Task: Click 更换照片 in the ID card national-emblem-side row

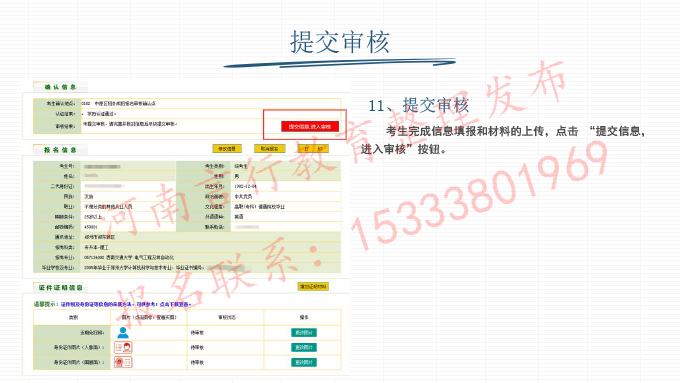Action: click(x=304, y=362)
